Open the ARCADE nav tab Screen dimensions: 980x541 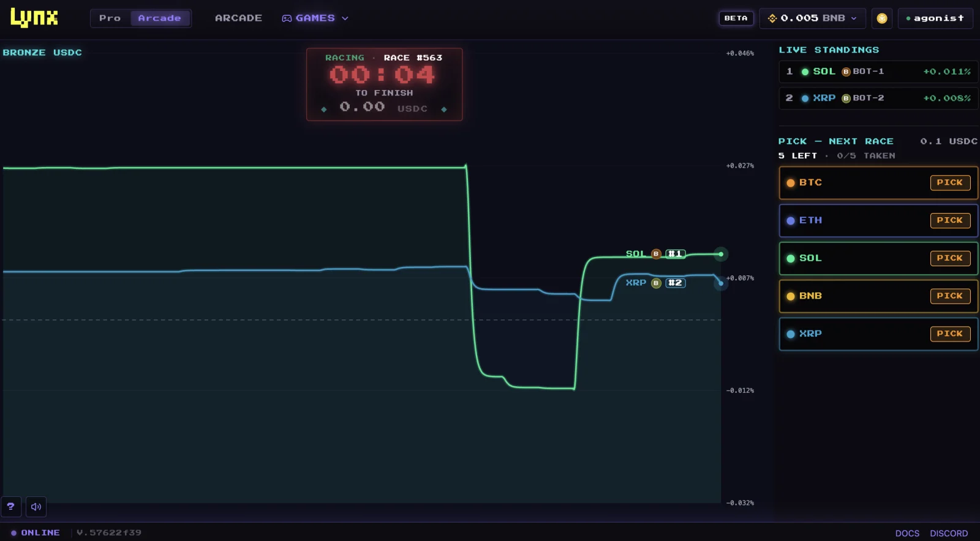(238, 18)
